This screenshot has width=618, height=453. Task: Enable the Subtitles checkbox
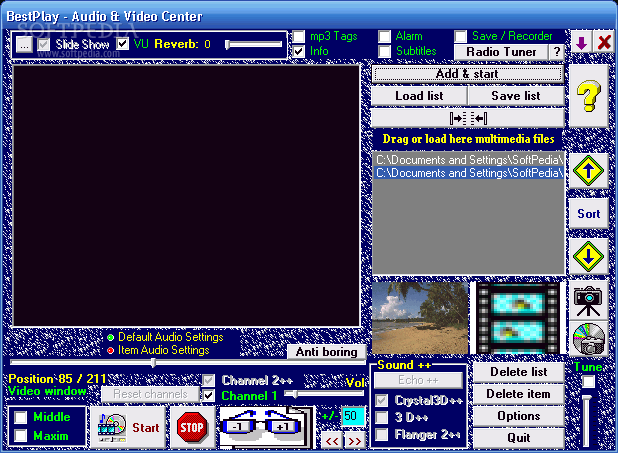(x=384, y=51)
